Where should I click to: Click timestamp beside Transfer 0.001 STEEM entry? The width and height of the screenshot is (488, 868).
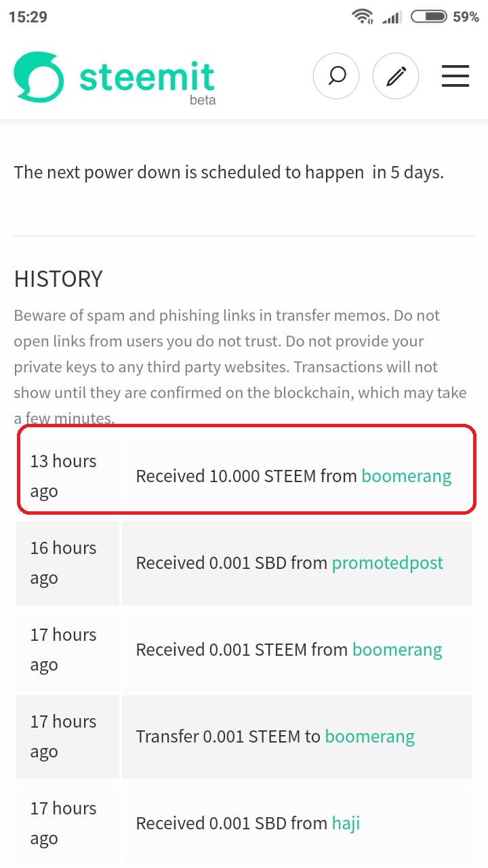click(x=63, y=736)
